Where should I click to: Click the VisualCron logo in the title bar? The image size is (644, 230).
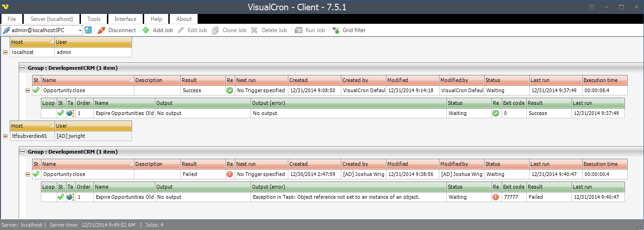(x=6, y=7)
